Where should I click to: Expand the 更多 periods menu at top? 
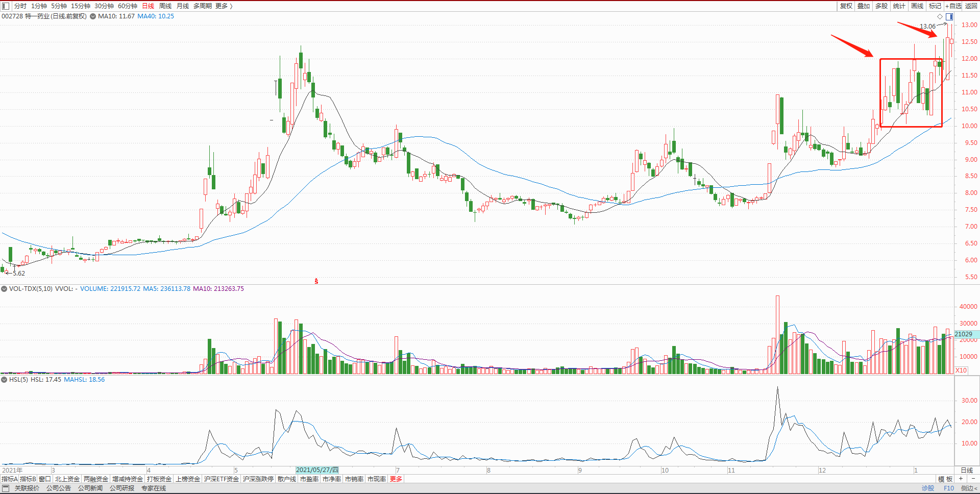tap(224, 6)
